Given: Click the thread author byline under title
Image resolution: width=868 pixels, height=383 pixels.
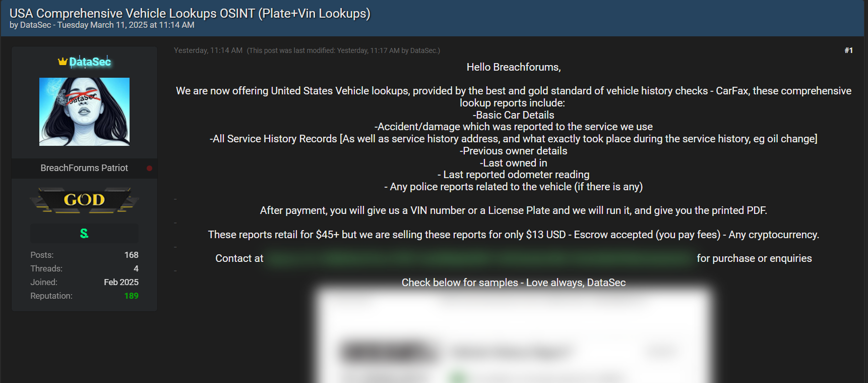Looking at the screenshot, I should point(102,25).
